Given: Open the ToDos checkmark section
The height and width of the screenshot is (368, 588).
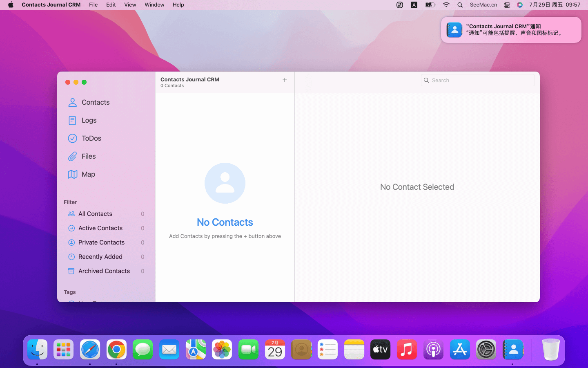Looking at the screenshot, I should click(91, 138).
